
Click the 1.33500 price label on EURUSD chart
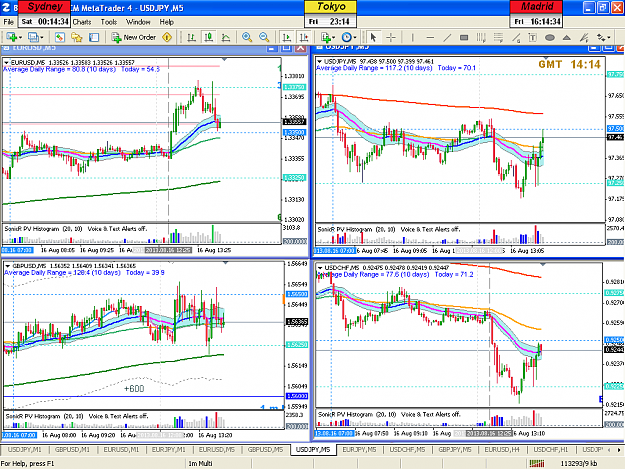pos(294,132)
